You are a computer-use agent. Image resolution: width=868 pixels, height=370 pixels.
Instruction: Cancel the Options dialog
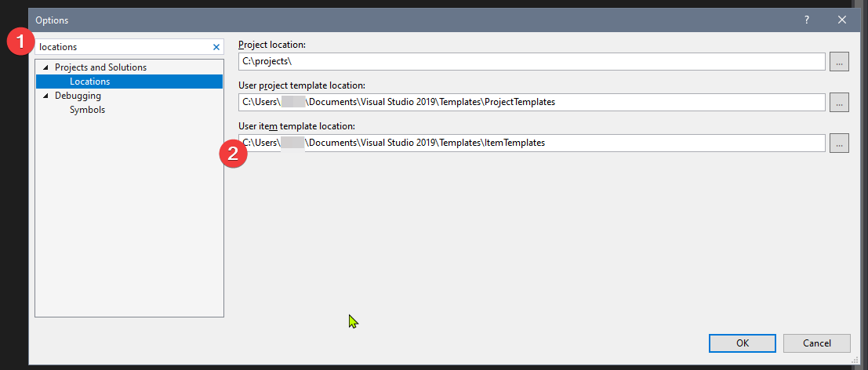pyautogui.click(x=817, y=343)
